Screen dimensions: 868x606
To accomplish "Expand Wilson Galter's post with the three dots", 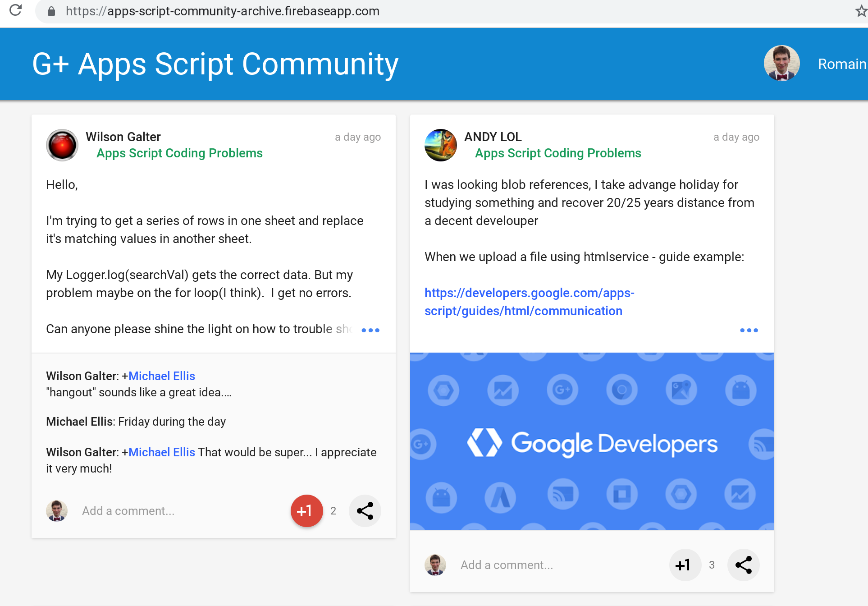I will (x=370, y=330).
